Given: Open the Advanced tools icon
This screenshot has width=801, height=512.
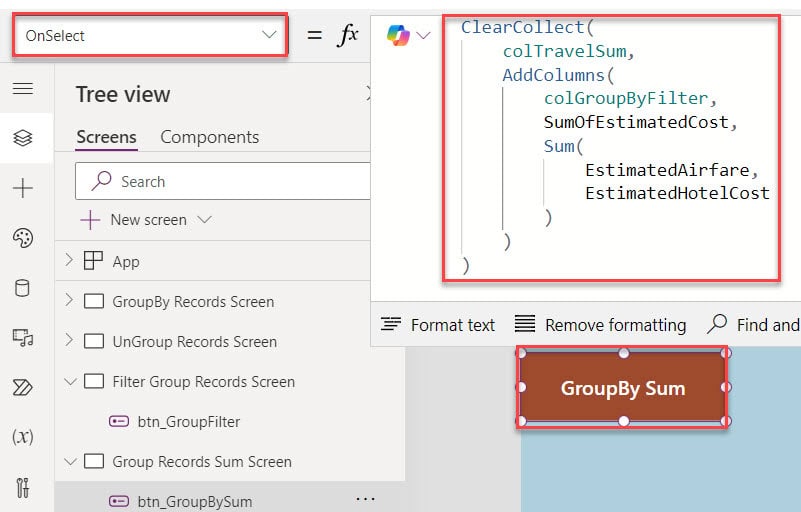Looking at the screenshot, I should click(23, 487).
